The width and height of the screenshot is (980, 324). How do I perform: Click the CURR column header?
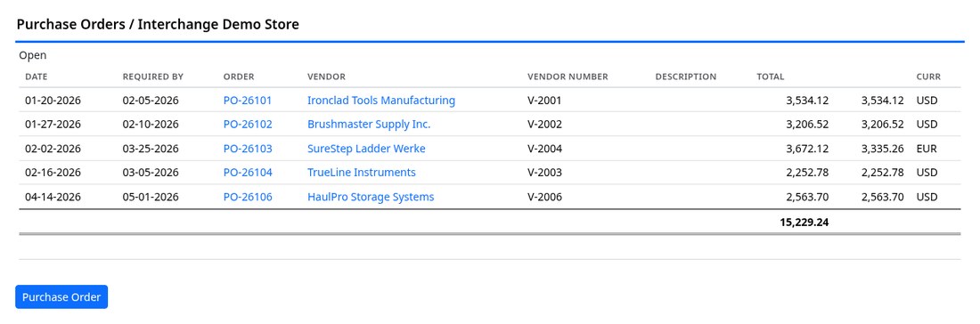pyautogui.click(x=928, y=77)
